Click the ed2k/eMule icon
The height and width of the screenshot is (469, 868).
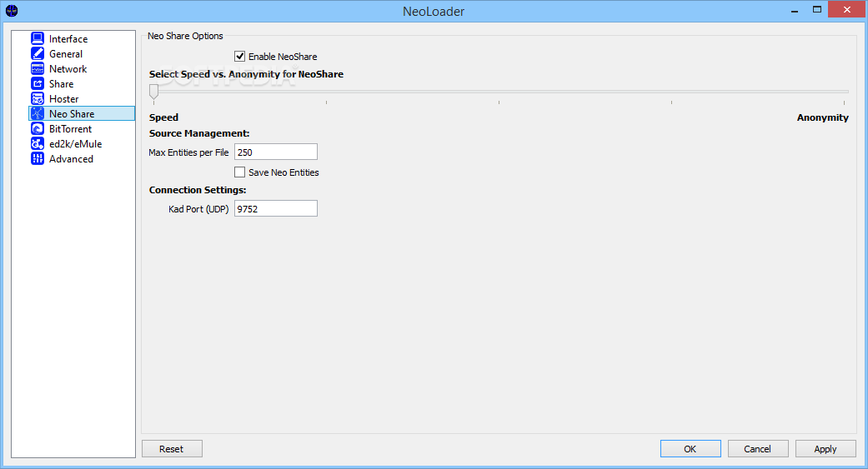[x=37, y=143]
